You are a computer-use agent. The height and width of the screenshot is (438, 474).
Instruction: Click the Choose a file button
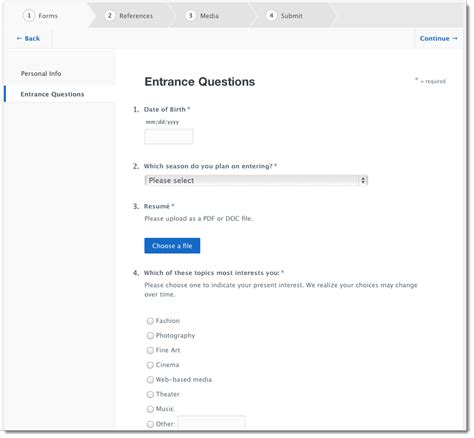click(172, 246)
